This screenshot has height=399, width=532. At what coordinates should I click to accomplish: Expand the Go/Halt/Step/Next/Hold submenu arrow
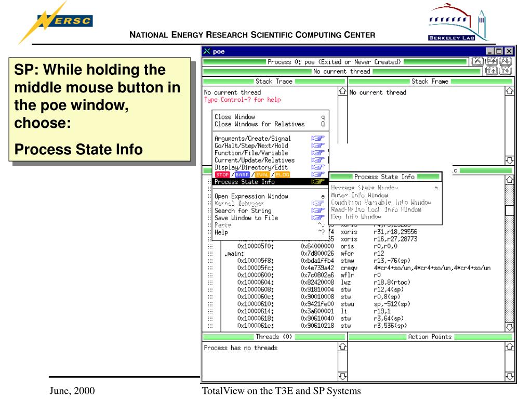click(318, 145)
